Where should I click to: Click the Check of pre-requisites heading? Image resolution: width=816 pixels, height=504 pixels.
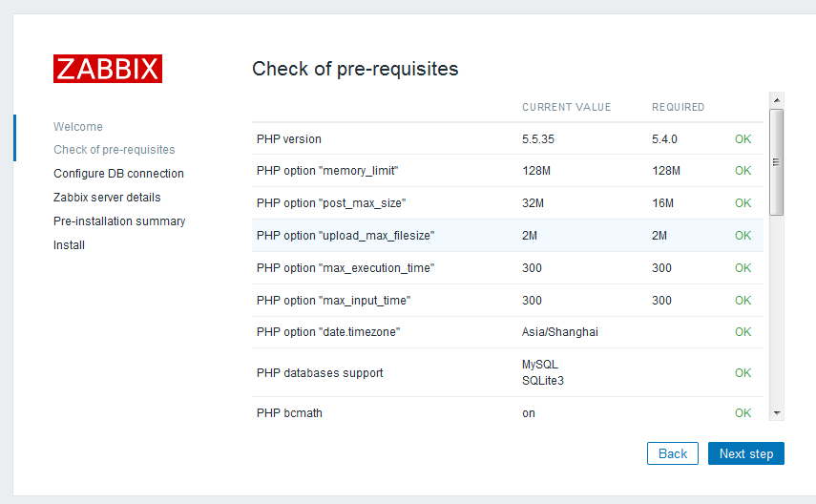pos(355,70)
